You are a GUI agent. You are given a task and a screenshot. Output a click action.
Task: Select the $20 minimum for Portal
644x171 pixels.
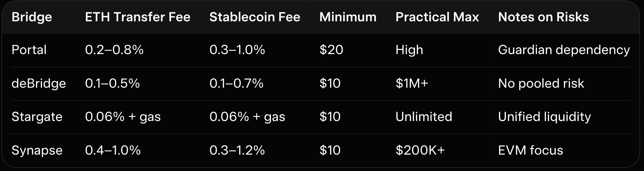click(x=331, y=50)
